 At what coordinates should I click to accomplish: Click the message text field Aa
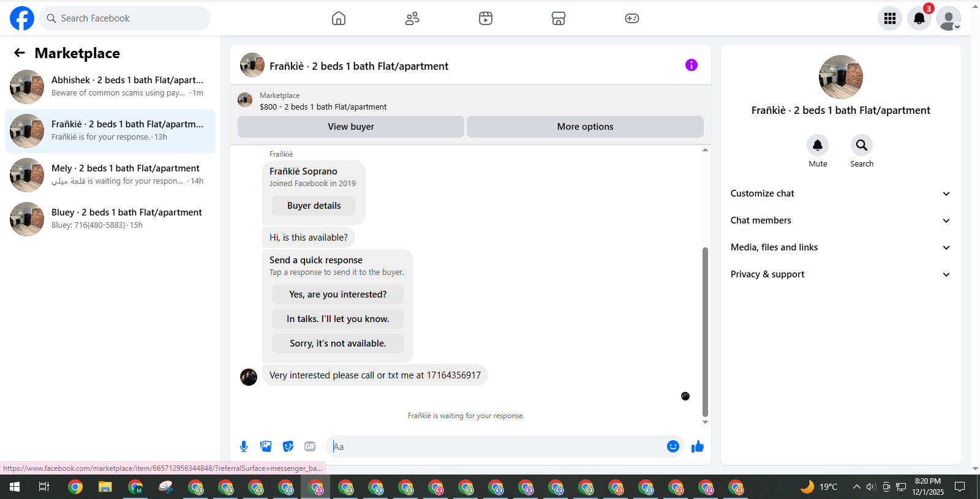[497, 446]
